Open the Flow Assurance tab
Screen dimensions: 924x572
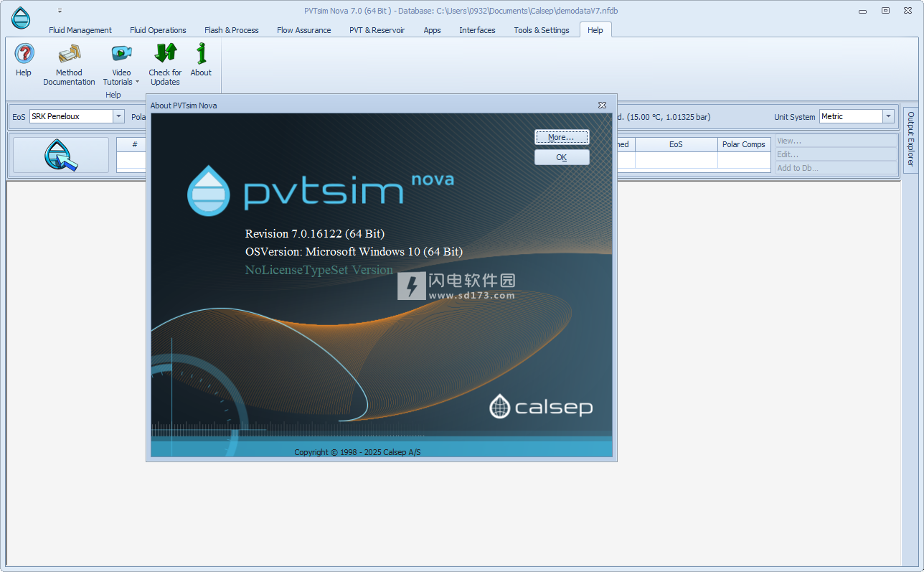click(304, 30)
